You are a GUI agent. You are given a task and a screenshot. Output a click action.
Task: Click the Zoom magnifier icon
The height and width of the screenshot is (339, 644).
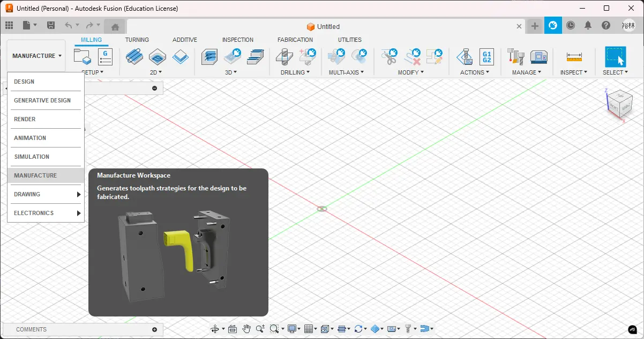[x=260, y=329]
